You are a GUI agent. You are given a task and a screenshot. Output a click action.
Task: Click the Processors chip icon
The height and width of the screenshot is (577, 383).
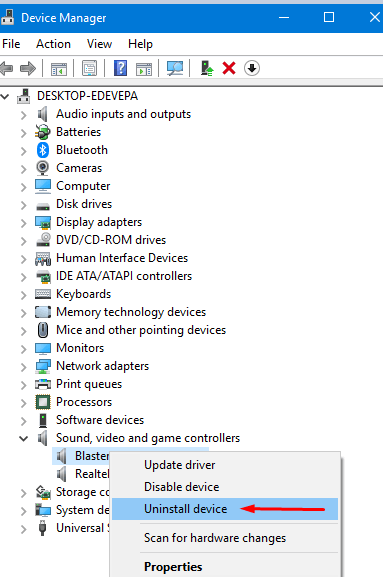pos(43,402)
